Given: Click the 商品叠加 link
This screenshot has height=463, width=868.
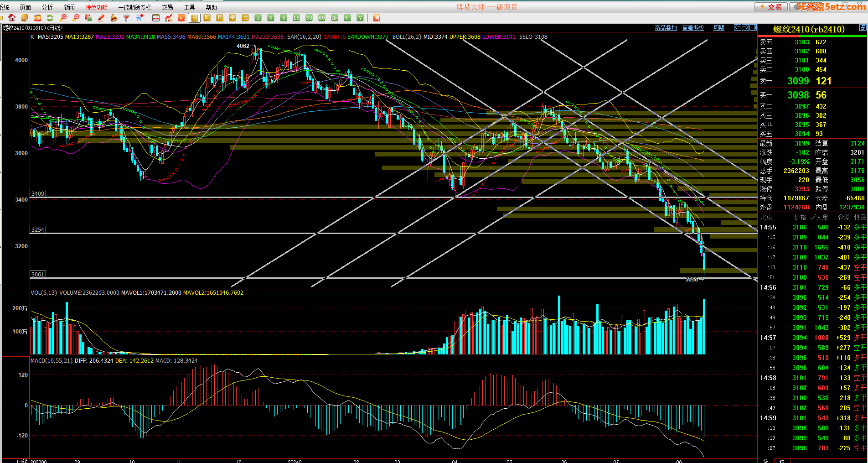Looking at the screenshot, I should click(666, 28).
